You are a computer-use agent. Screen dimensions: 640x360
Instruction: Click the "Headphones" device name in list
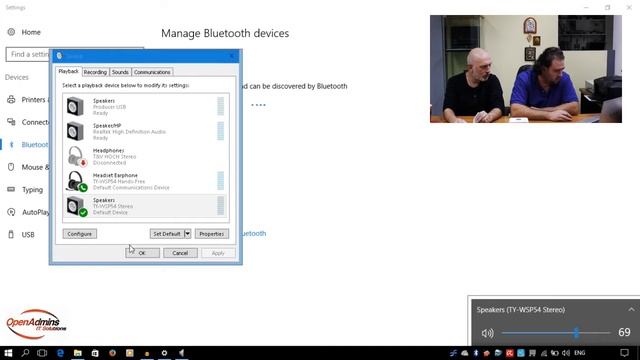point(108,150)
